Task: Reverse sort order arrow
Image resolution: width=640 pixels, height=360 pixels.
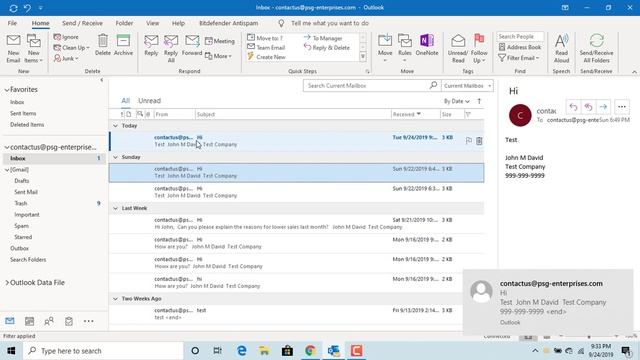Action: 479,101
